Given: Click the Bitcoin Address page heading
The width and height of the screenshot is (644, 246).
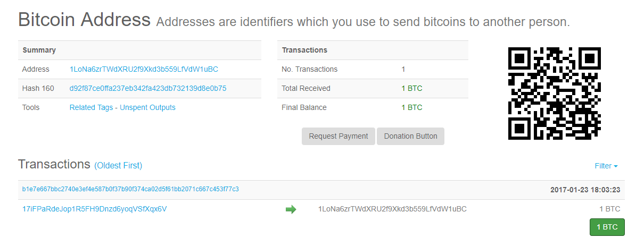Looking at the screenshot, I should click(85, 20).
